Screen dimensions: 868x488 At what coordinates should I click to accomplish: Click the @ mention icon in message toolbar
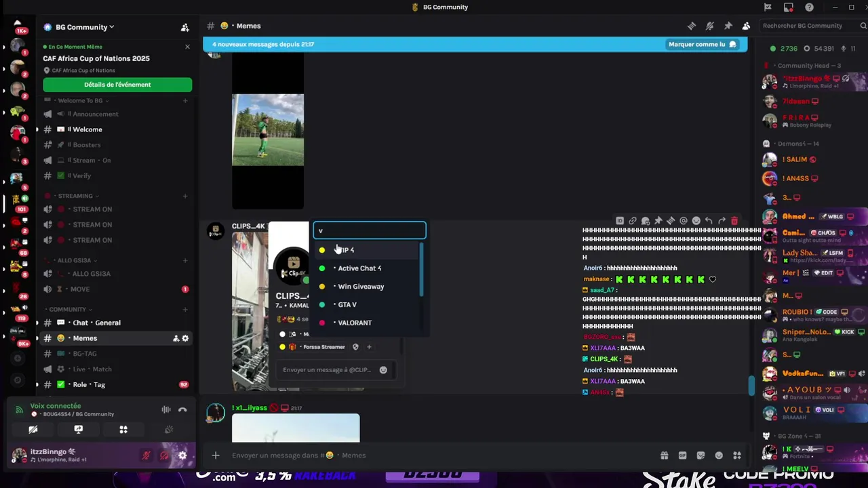684,220
